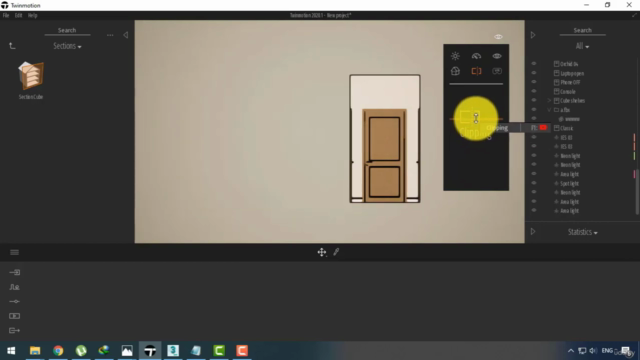
Task: Click the scene graph Search field
Action: (582, 31)
